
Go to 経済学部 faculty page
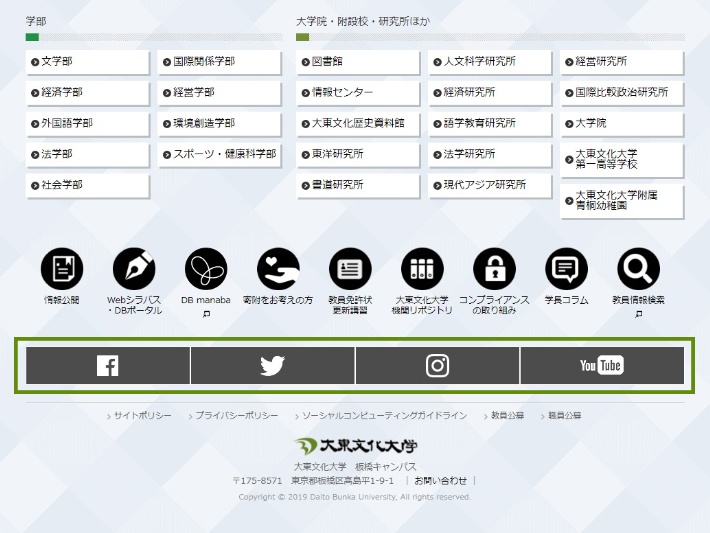point(87,92)
